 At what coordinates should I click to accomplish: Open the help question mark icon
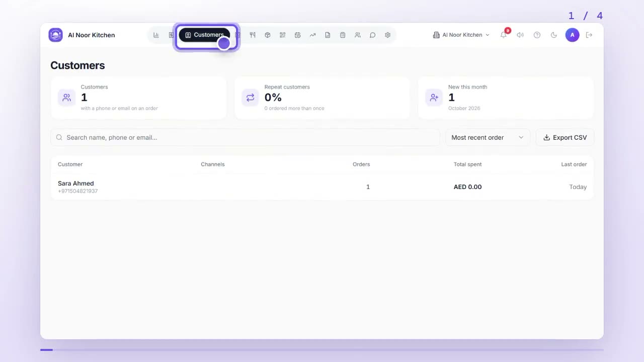(x=537, y=35)
